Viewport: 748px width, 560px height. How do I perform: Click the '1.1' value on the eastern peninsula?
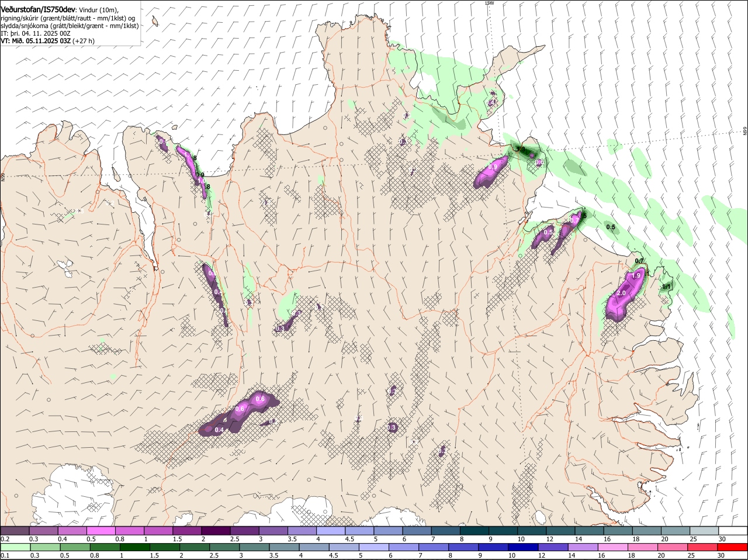[667, 286]
